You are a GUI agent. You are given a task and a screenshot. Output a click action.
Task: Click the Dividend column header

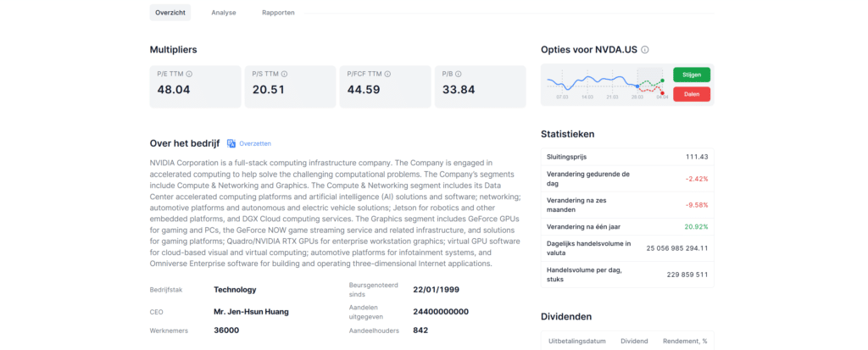pyautogui.click(x=634, y=342)
